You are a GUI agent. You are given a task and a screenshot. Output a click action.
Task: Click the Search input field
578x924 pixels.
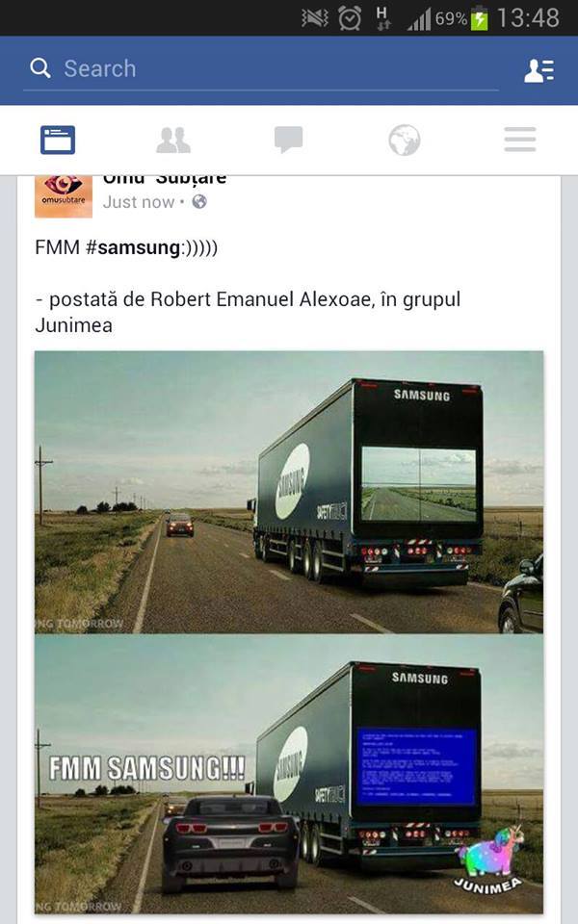[261, 69]
